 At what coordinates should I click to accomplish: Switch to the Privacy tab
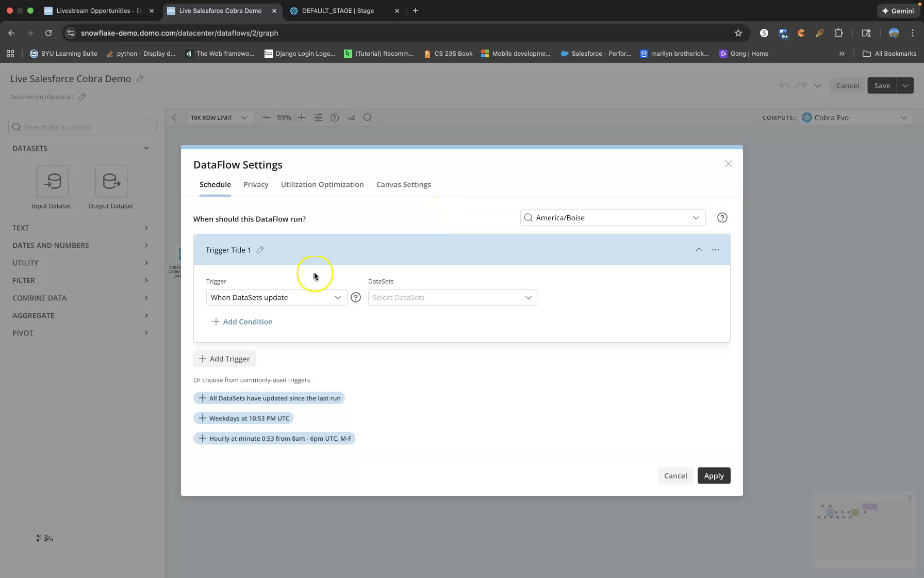coord(256,184)
